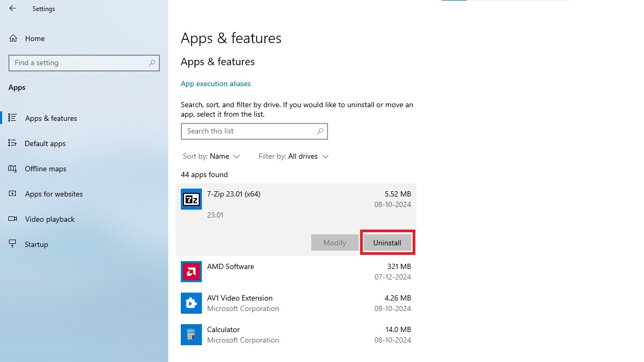Select the Video playback sidebar icon
Screen dimensions: 644x362
coord(13,219)
